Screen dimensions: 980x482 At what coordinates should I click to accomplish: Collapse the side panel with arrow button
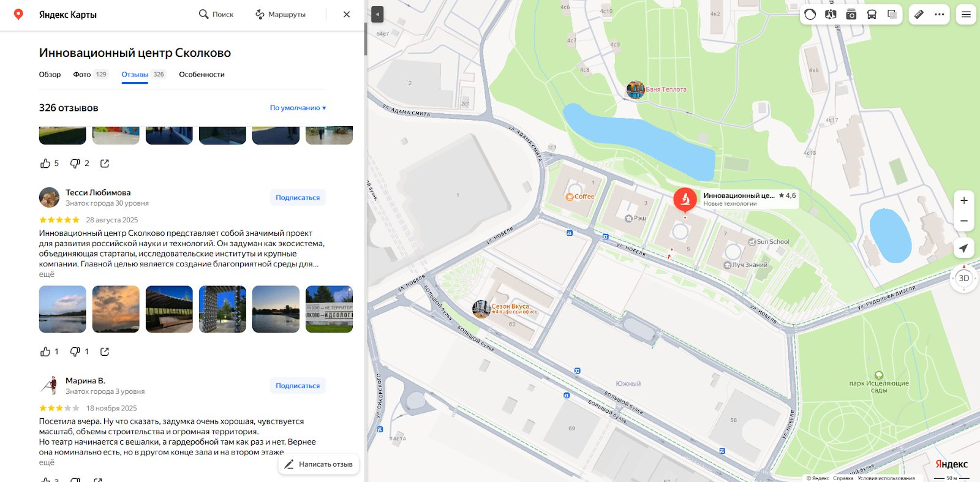(377, 14)
